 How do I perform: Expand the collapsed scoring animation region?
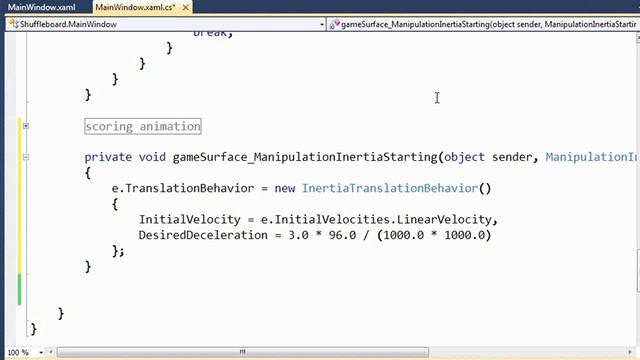tap(26, 126)
